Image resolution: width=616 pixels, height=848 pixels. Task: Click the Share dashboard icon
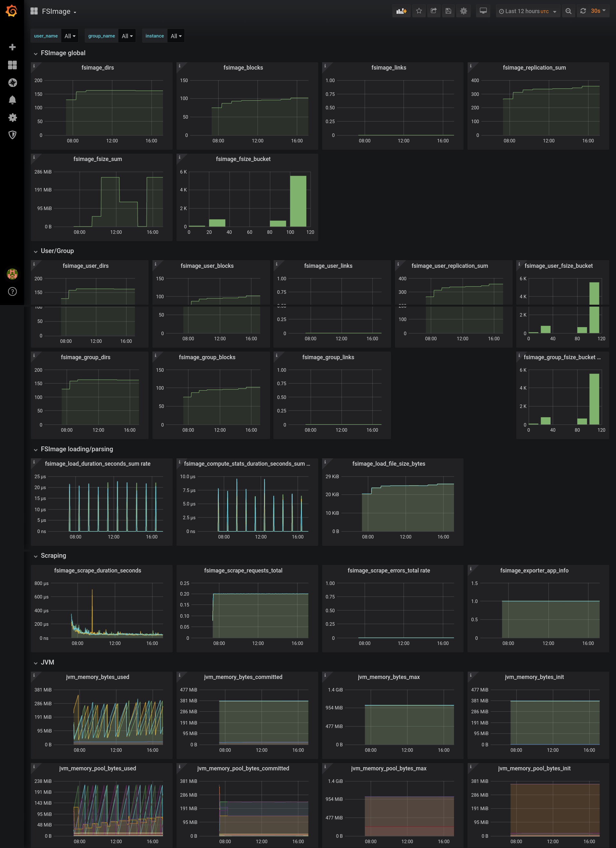coord(433,11)
